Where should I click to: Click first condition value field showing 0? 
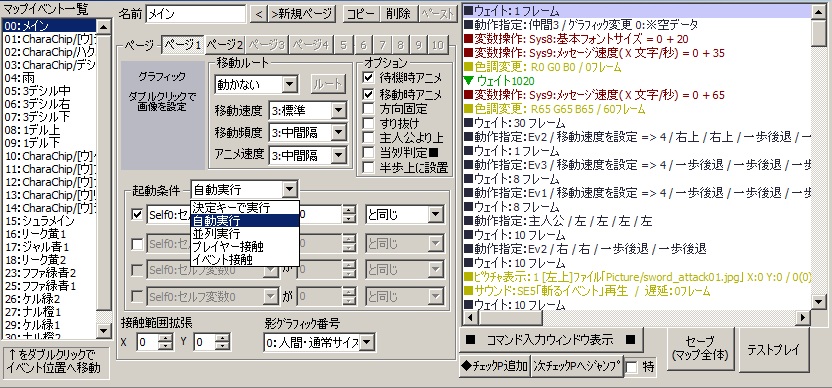point(320,214)
